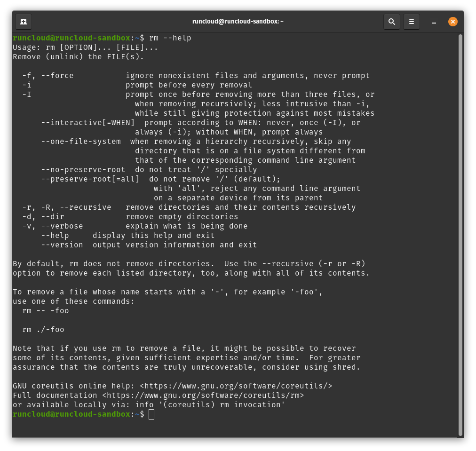Click the title runcloud@runcloud-sandbox

(238, 21)
